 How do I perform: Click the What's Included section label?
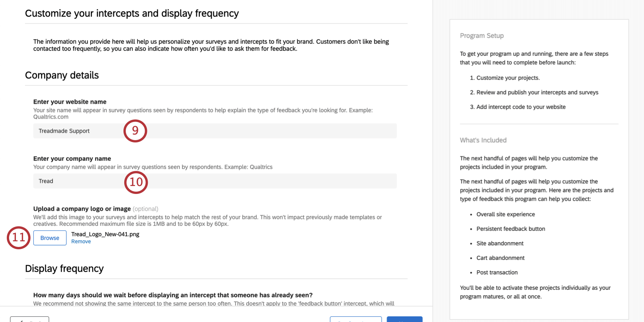483,140
